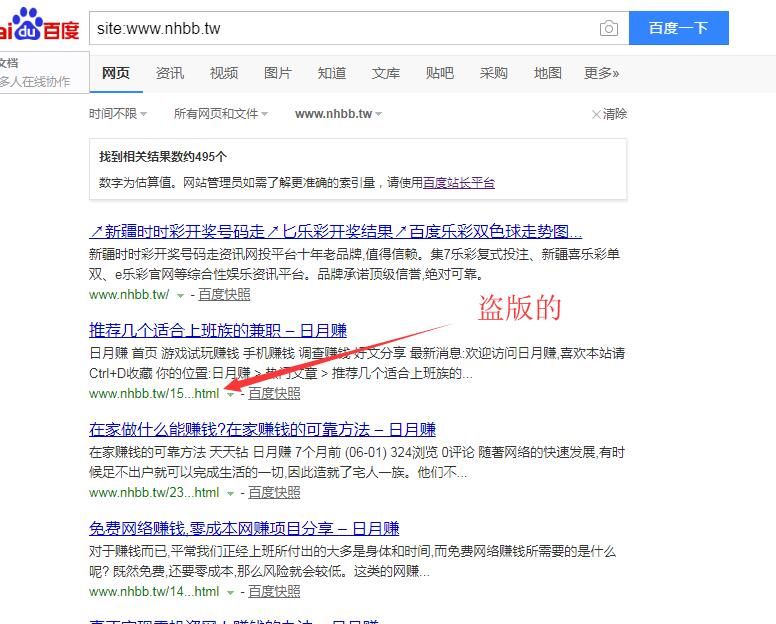Open the 百度站长平台 link
This screenshot has width=776, height=624.
point(459,183)
